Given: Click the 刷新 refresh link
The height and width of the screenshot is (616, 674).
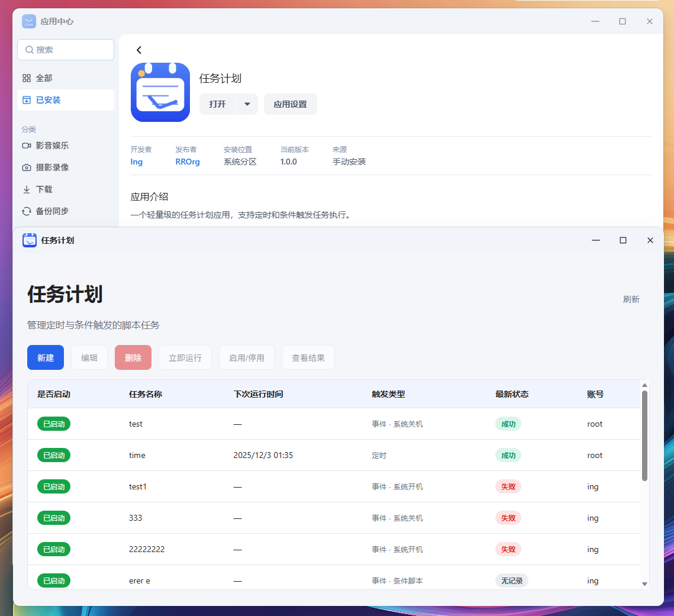Looking at the screenshot, I should click(631, 299).
